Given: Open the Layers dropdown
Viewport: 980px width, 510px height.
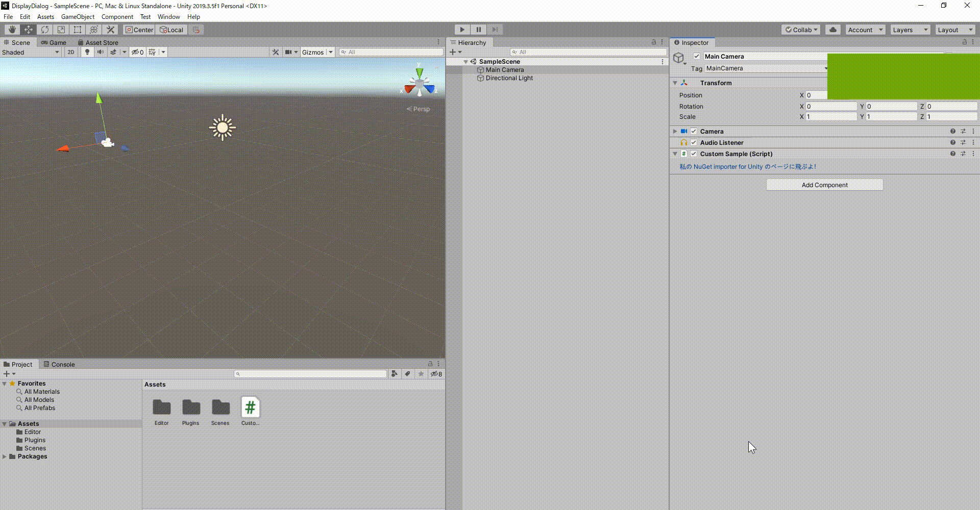Looking at the screenshot, I should 911,30.
